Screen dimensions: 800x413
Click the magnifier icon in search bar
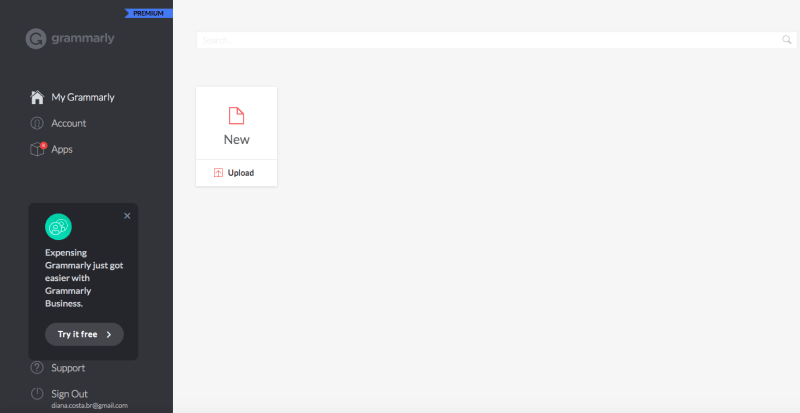[786, 40]
